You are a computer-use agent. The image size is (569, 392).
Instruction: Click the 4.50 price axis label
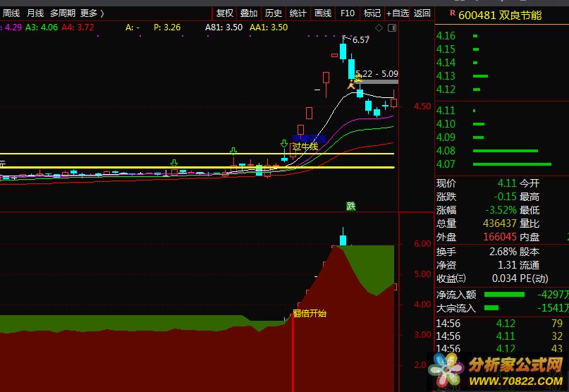(x=422, y=106)
